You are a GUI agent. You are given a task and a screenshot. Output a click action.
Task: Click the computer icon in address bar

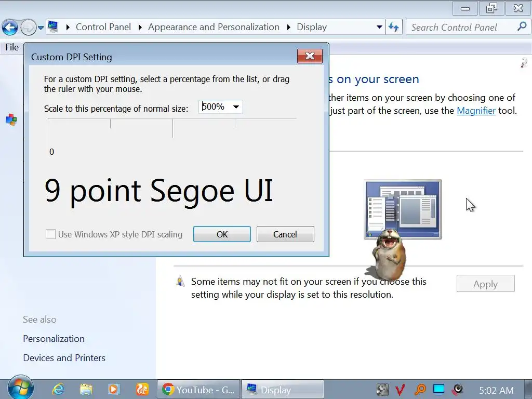(53, 27)
